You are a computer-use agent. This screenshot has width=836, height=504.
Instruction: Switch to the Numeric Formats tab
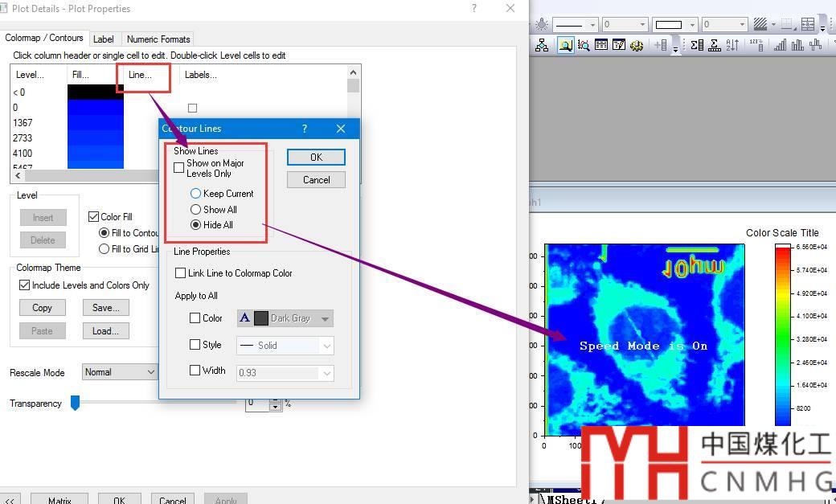[x=158, y=39]
